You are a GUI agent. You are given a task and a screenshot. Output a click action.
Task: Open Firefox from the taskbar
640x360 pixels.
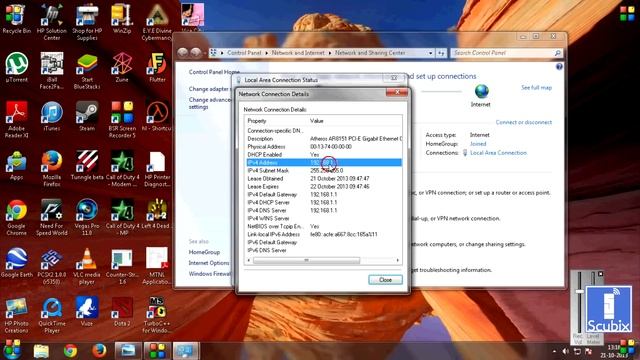pos(99,351)
